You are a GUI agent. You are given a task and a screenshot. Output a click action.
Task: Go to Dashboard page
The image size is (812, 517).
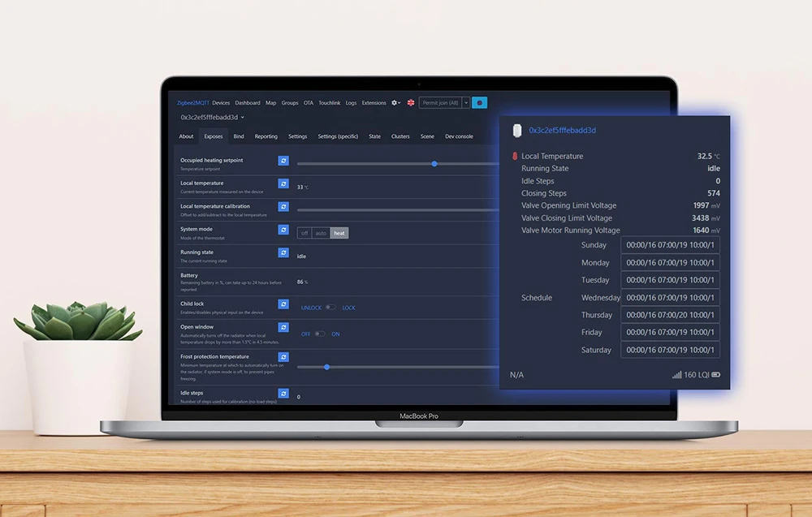click(248, 103)
